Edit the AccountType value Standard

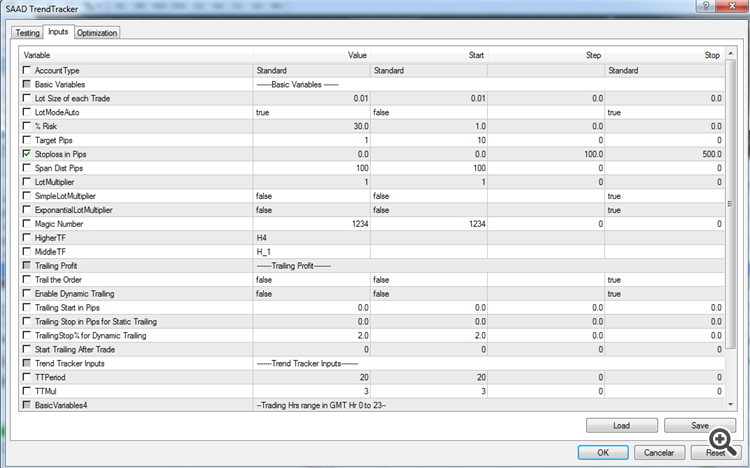tap(312, 70)
